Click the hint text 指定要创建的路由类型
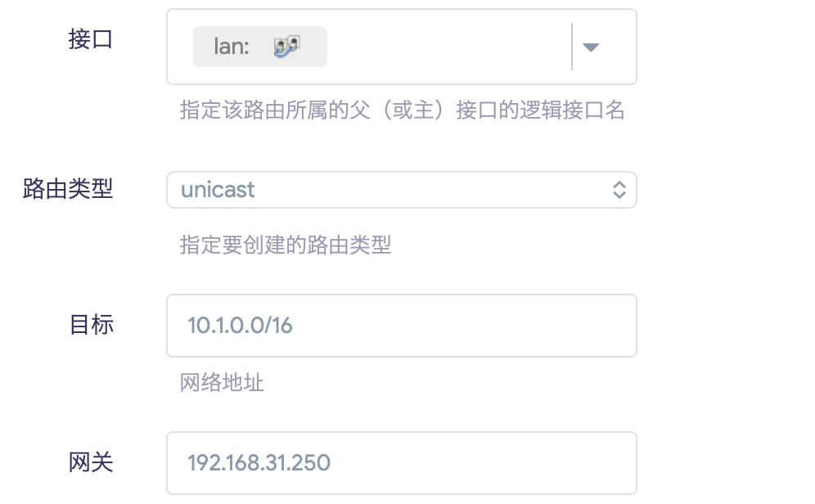 [286, 245]
